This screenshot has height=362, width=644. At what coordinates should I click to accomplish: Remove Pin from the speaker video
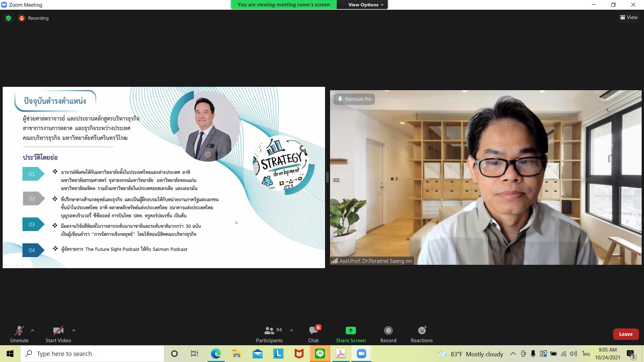point(354,99)
